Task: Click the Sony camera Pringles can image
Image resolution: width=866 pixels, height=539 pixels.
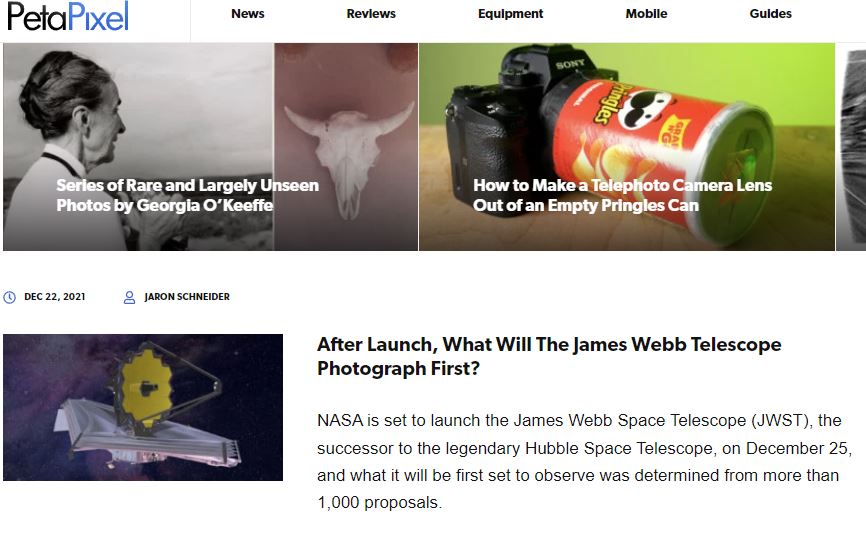Action: tap(627, 147)
